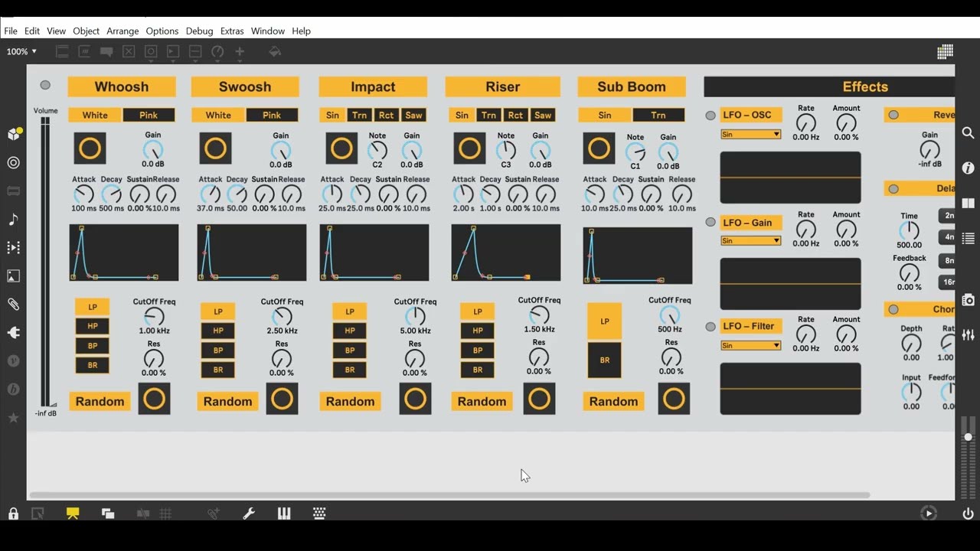
Task: Open the paperclip Snippets icon
Action: click(13, 304)
